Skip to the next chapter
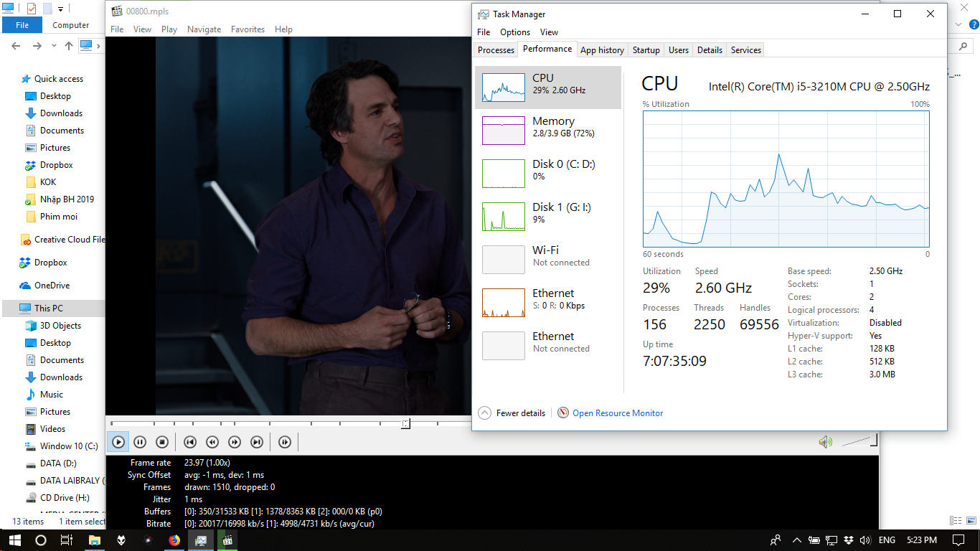The image size is (980, 551). tap(257, 442)
